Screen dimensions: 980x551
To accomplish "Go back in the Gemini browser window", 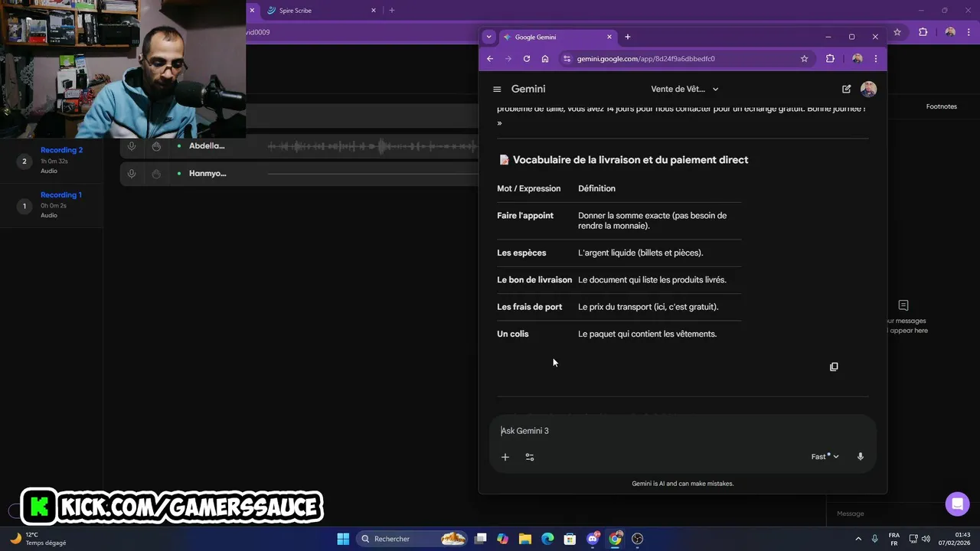I will [490, 59].
